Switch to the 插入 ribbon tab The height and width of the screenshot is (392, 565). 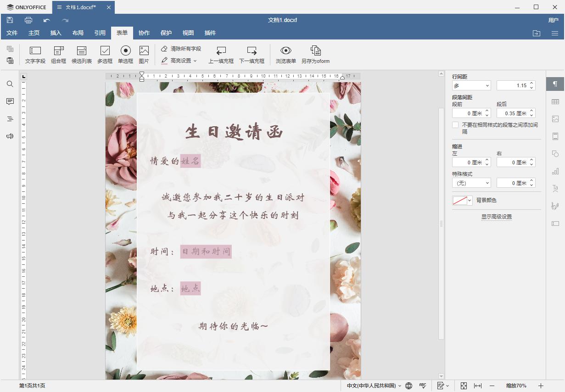point(56,33)
